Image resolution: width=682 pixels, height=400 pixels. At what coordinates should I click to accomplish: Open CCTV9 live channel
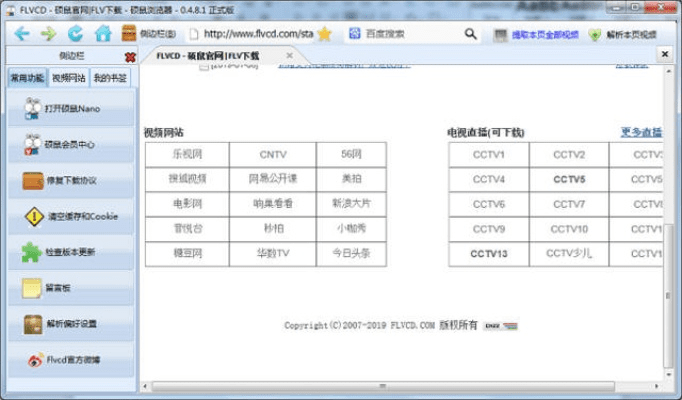point(489,229)
